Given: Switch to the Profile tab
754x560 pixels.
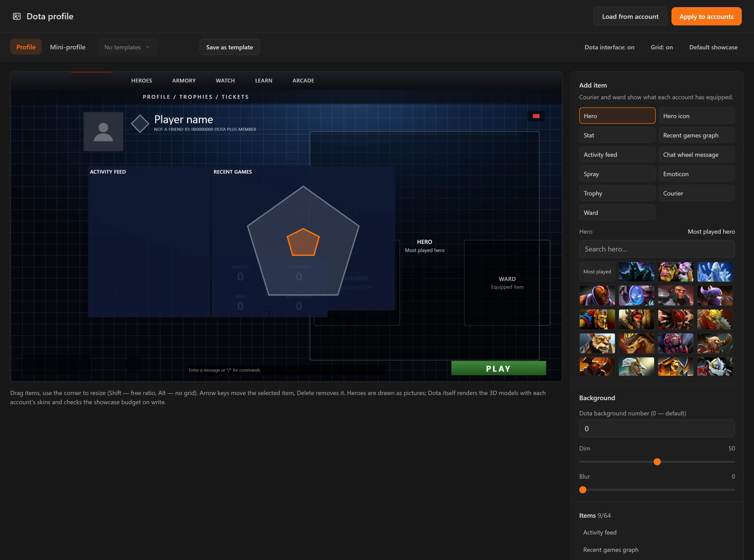Looking at the screenshot, I should (26, 47).
